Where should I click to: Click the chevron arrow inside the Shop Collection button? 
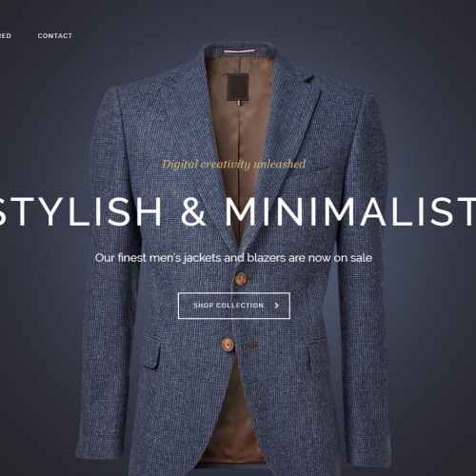click(x=277, y=306)
